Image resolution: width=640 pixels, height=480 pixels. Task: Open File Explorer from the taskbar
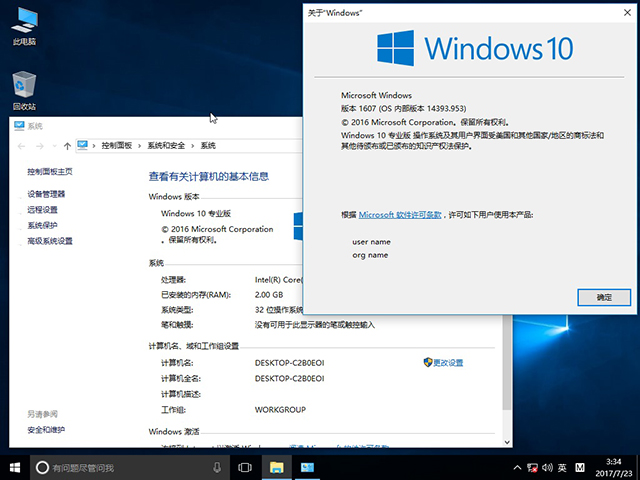[x=276, y=467]
